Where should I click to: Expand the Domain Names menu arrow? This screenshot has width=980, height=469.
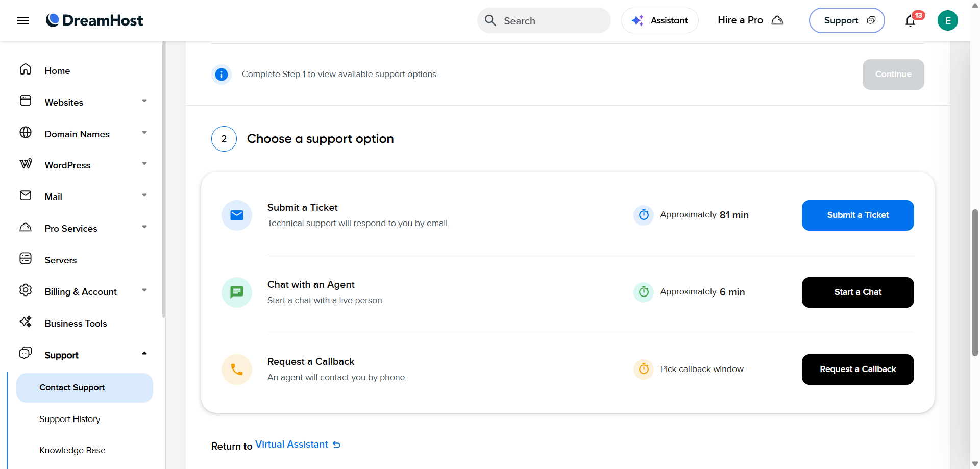click(144, 133)
